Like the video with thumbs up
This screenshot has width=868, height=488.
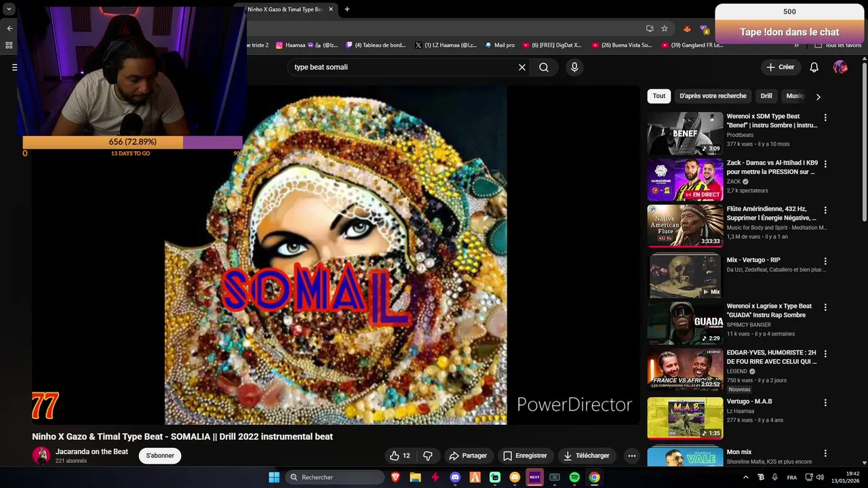click(399, 455)
